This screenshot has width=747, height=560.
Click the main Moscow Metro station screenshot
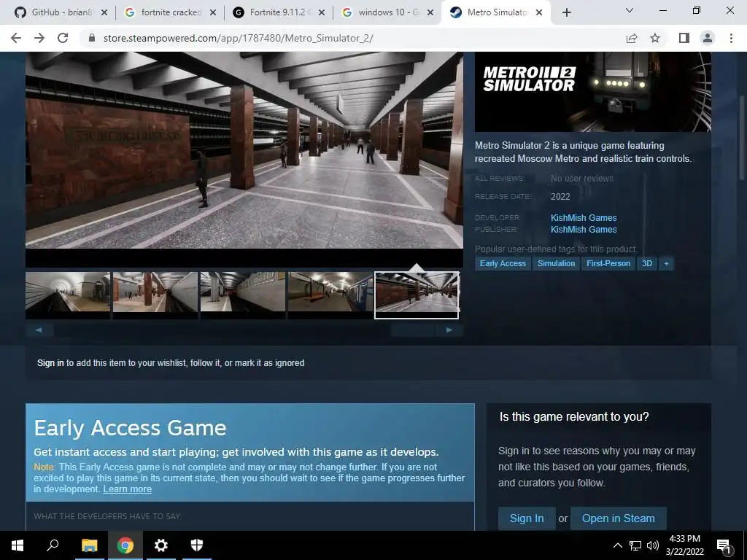click(244, 150)
